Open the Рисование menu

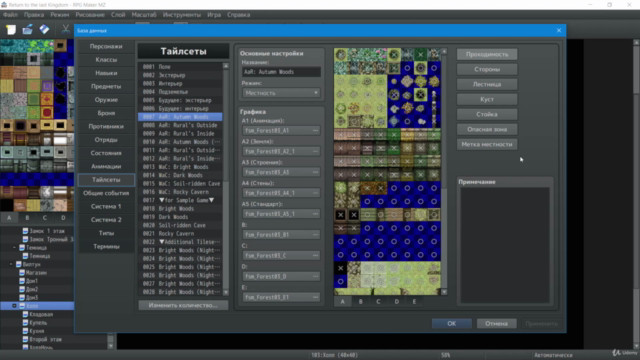pyautogui.click(x=90, y=15)
